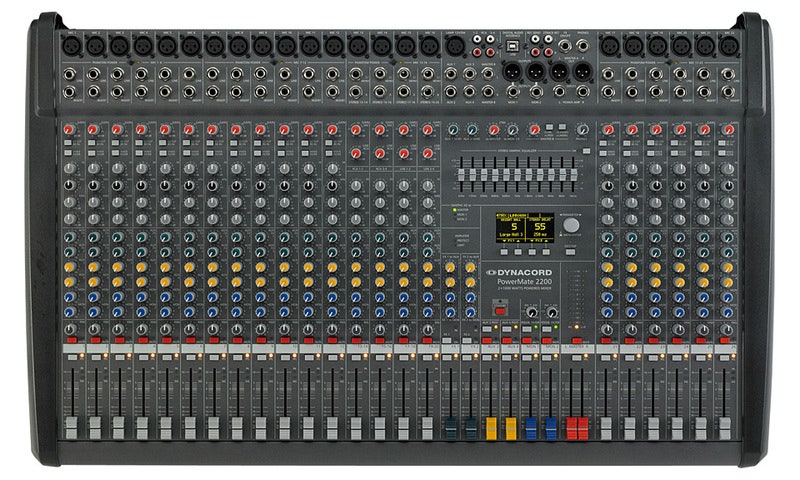The image size is (800, 480).
Task: Select the first yellow AUX 1 fader
Action: pyautogui.click(x=491, y=426)
